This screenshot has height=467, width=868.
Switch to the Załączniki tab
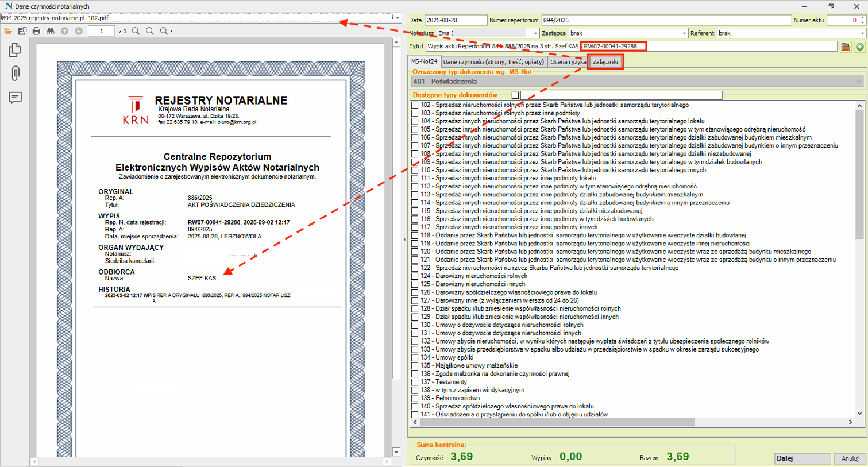(605, 61)
